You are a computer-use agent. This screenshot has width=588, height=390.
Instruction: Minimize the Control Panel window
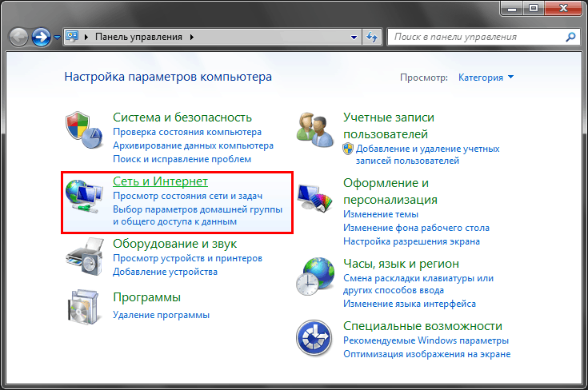512,8
